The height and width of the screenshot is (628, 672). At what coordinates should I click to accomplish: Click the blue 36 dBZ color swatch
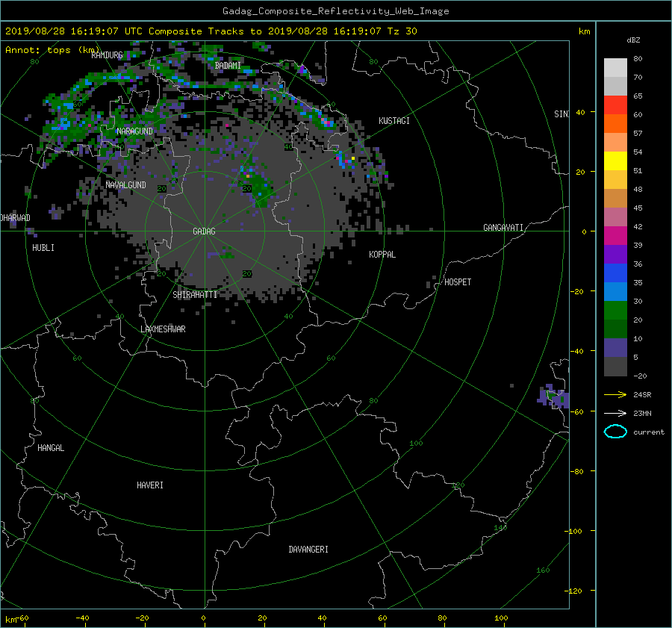coord(615,273)
